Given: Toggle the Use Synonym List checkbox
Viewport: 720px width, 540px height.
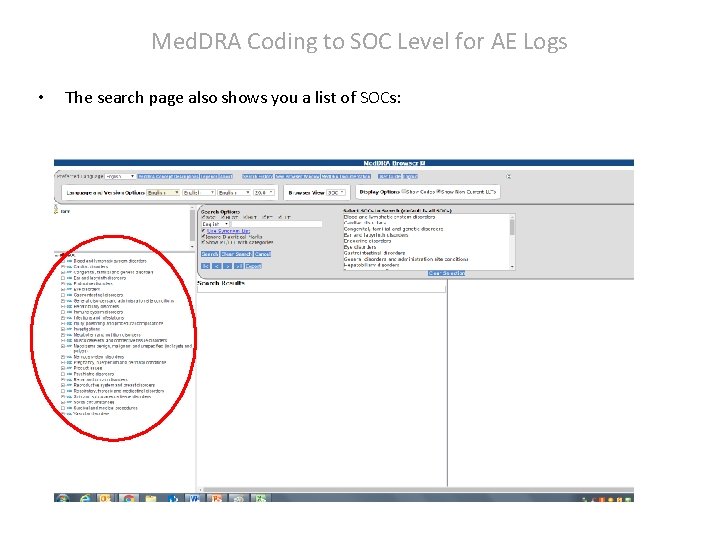Looking at the screenshot, I should point(203,231).
